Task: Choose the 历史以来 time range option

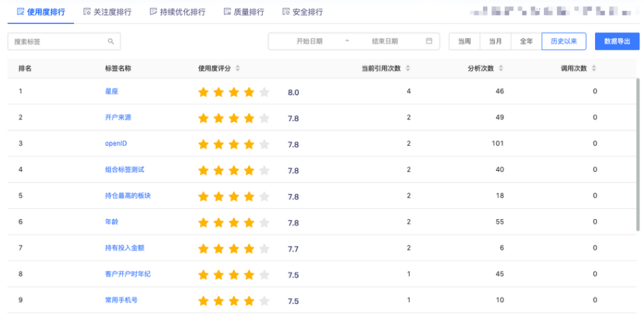Action: (564, 41)
